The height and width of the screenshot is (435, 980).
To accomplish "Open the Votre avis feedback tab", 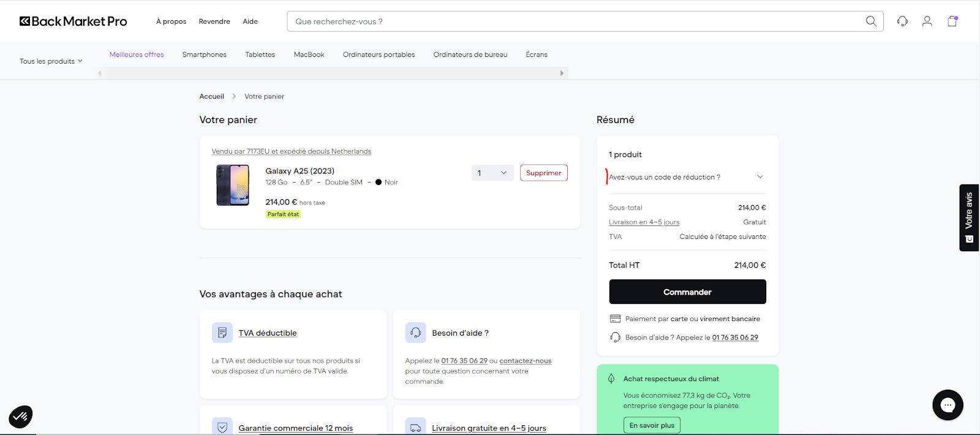I will pos(969,217).
